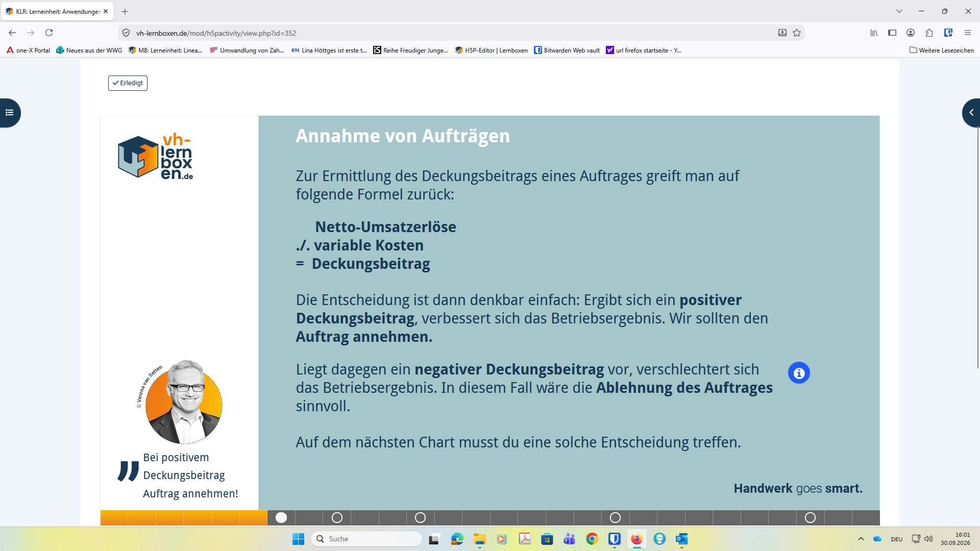Open Google Chrome from the taskbar
This screenshot has height=551, width=980.
click(592, 539)
